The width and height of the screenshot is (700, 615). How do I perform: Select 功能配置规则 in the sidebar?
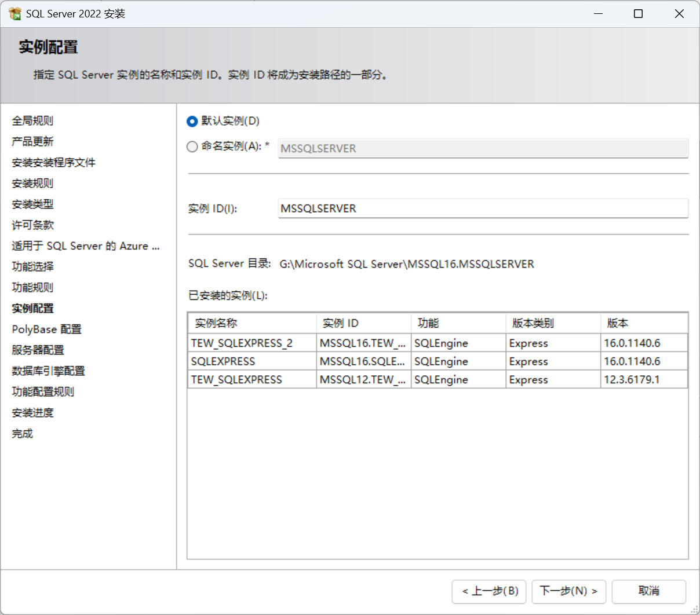(x=43, y=391)
